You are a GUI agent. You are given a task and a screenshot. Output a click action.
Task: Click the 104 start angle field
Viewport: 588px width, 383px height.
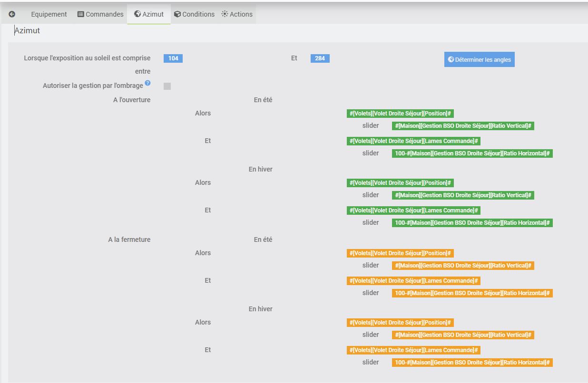173,58
